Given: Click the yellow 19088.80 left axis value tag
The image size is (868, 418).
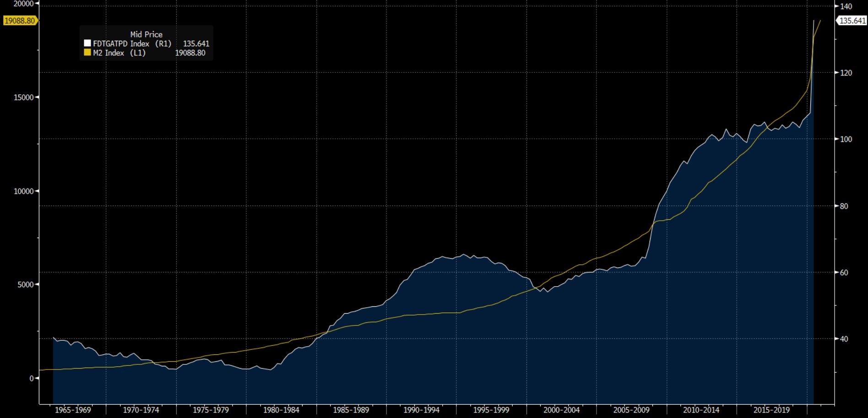Looking at the screenshot, I should (x=20, y=21).
